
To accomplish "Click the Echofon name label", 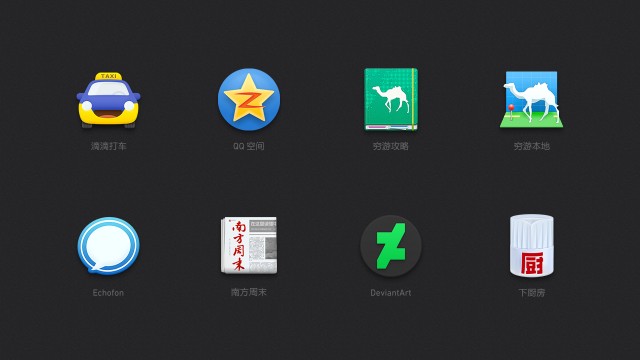I will (108, 293).
